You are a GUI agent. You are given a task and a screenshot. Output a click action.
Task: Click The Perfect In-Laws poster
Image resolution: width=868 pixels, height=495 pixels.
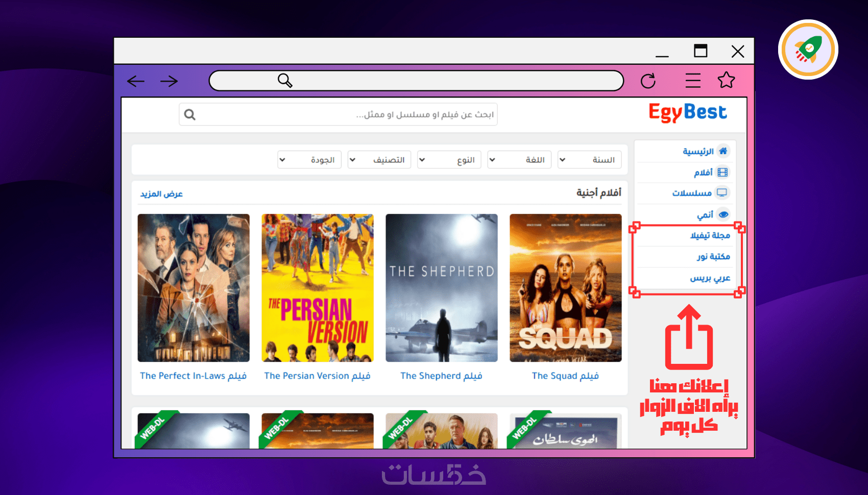coord(193,288)
